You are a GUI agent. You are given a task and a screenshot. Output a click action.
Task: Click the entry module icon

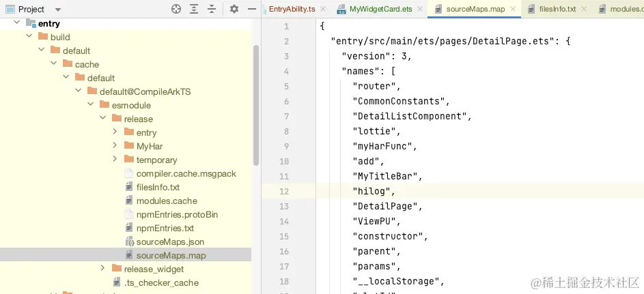point(31,23)
